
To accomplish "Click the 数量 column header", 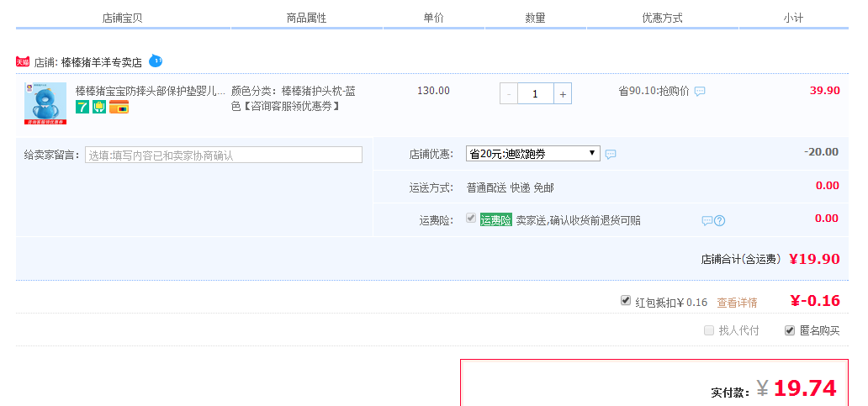I will (x=535, y=18).
